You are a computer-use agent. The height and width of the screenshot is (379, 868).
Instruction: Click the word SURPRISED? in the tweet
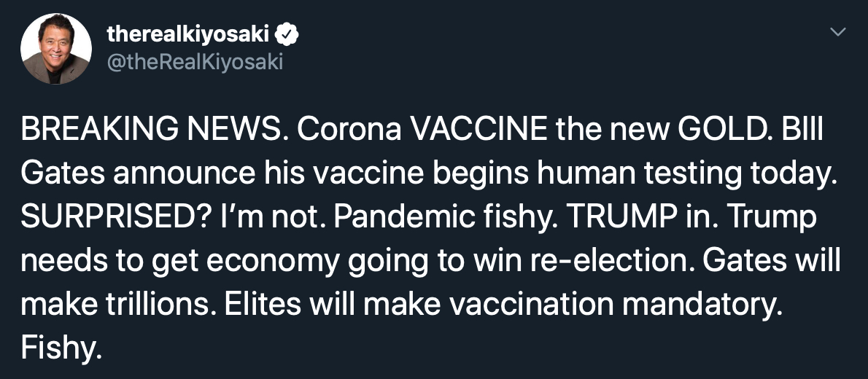(115, 217)
